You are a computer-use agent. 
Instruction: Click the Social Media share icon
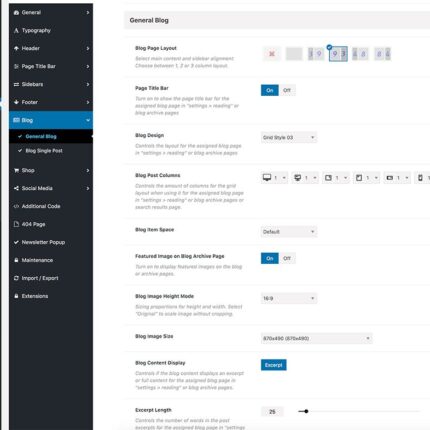[x=16, y=188]
